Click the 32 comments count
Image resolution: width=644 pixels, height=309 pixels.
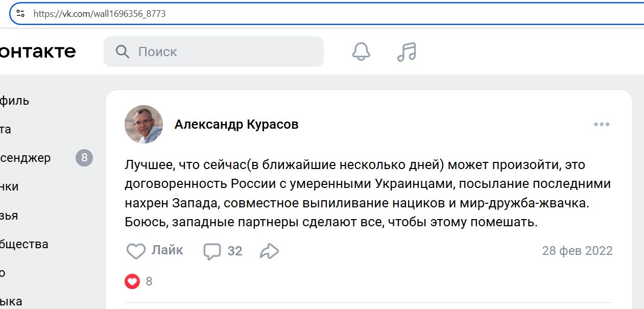tap(235, 251)
